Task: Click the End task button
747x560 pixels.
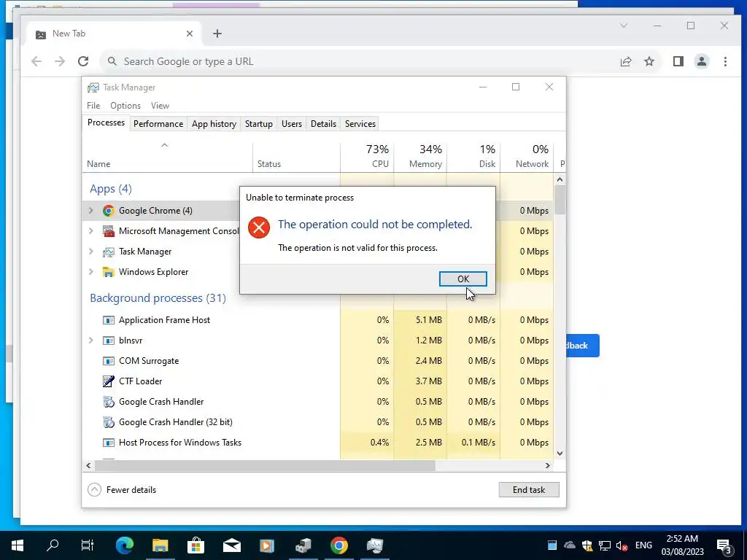Action: pyautogui.click(x=529, y=489)
